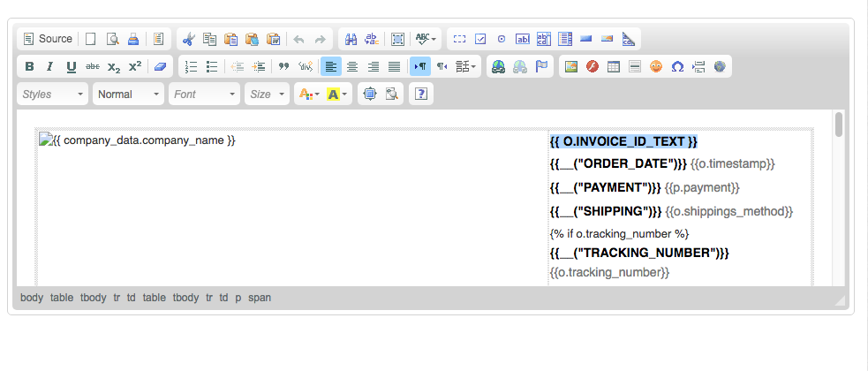Open the Font dropdown

pos(204,95)
